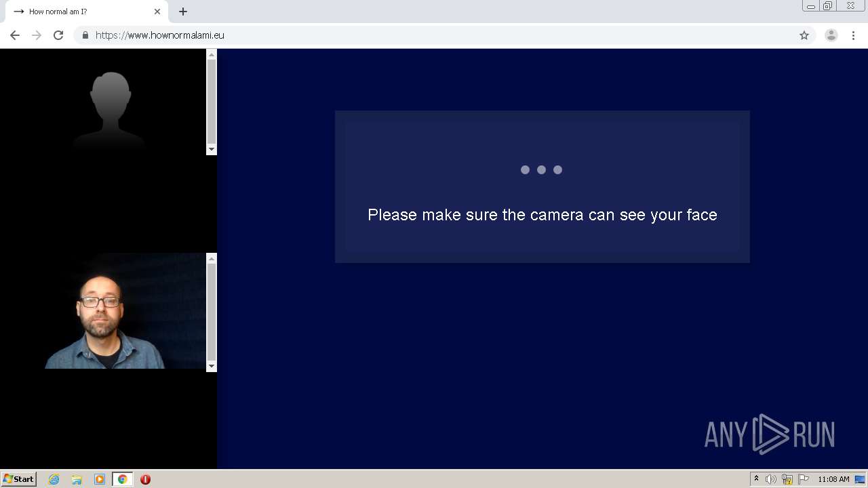Restore down the browser window
The height and width of the screenshot is (488, 868).
[828, 5]
